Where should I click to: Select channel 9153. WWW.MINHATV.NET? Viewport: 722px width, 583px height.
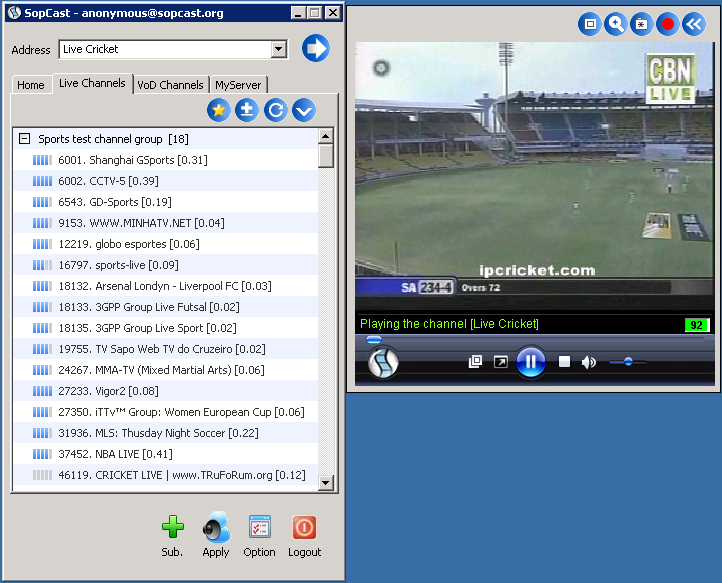point(166,223)
